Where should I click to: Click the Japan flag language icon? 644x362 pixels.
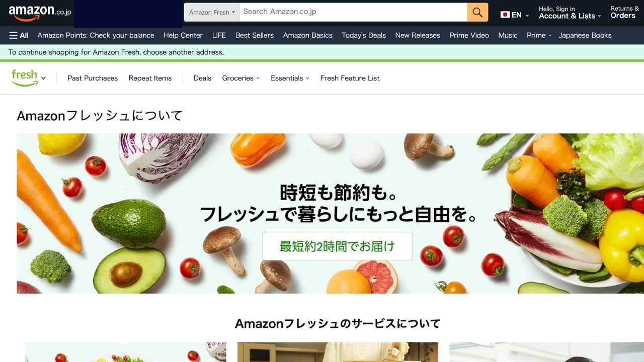505,15
